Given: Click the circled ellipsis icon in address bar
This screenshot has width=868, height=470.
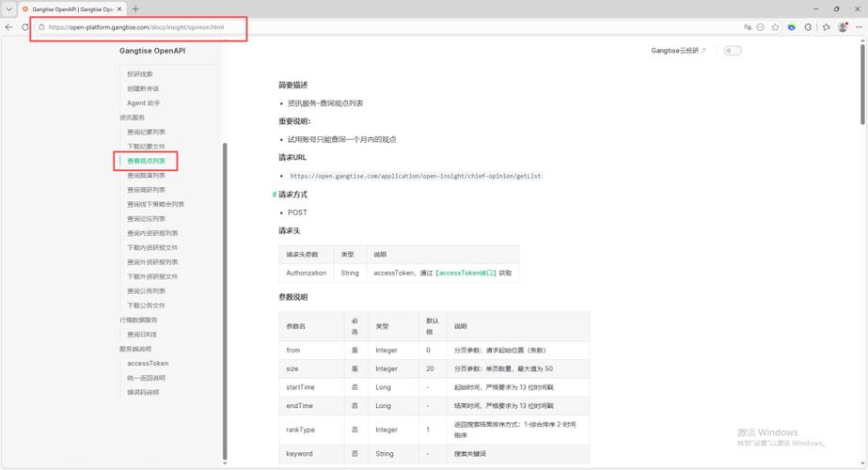Looking at the screenshot, I should tap(761, 27).
